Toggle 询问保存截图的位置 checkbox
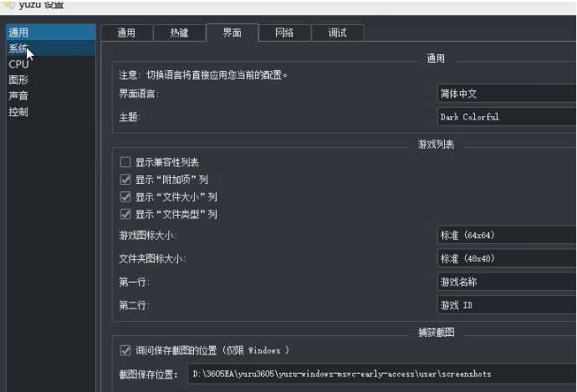The height and width of the screenshot is (392, 577). coord(125,350)
